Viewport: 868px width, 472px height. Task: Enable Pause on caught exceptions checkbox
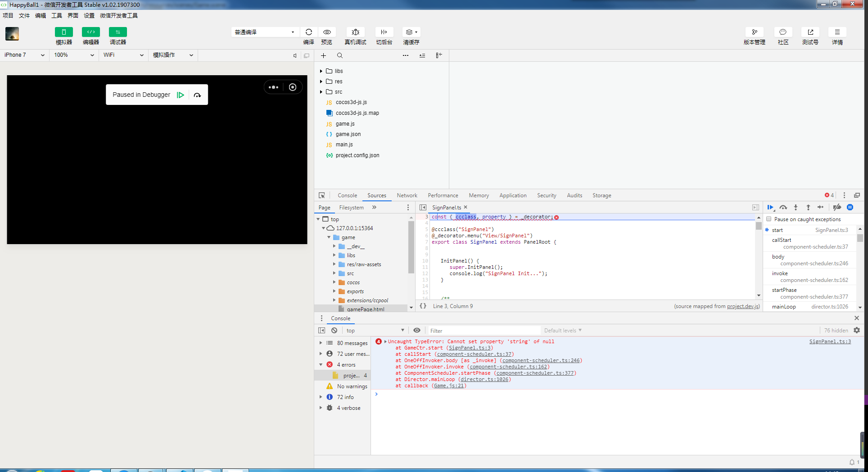click(x=769, y=219)
